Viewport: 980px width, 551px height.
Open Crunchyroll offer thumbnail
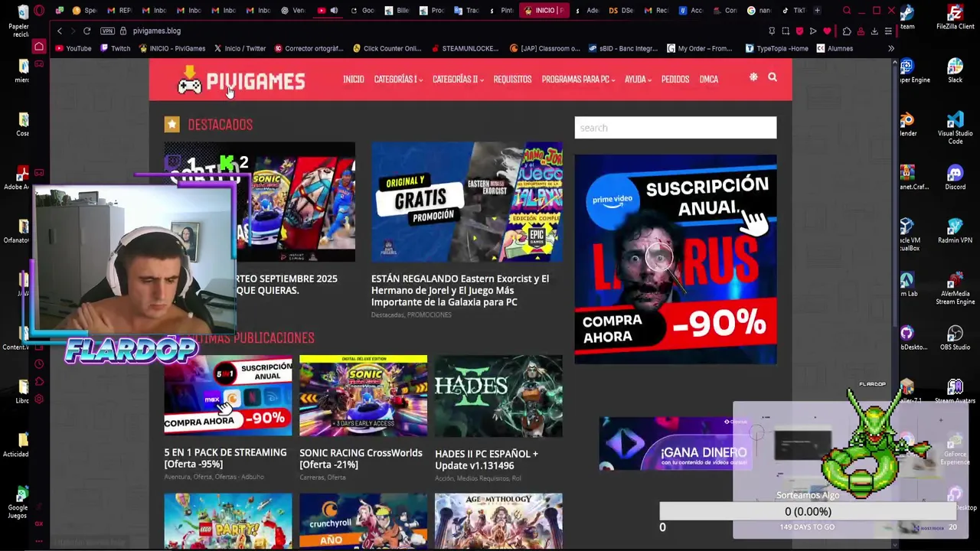pos(363,520)
